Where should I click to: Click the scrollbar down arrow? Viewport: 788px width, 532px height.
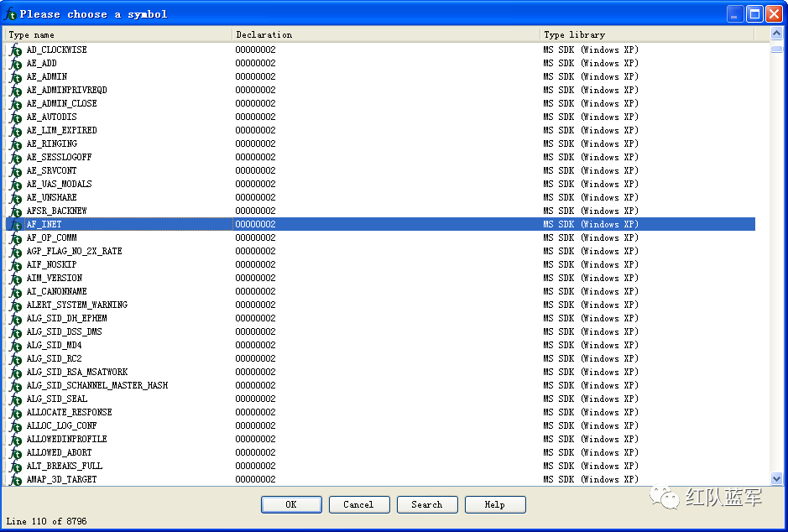(x=776, y=479)
